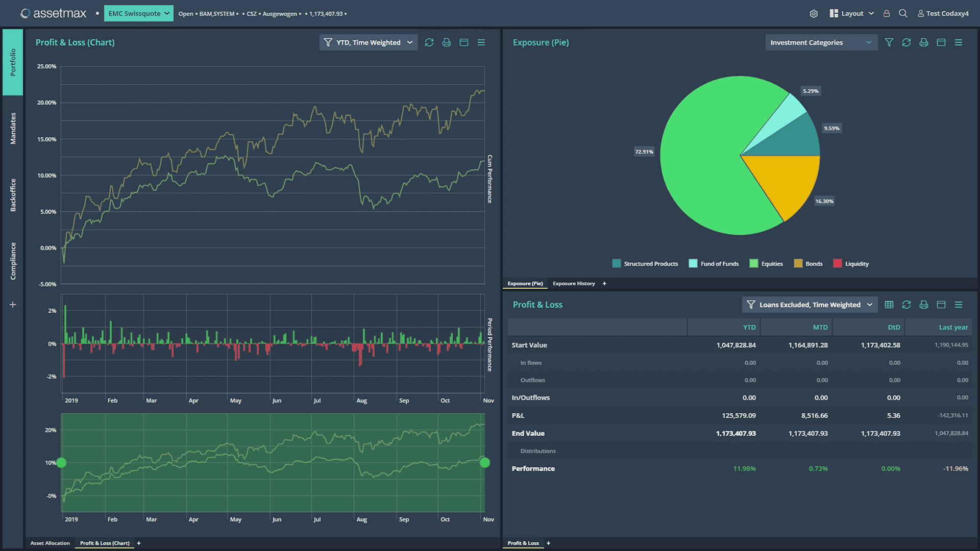This screenshot has height=551, width=980.
Task: Refresh the Exposure pie chart
Action: pyautogui.click(x=906, y=42)
